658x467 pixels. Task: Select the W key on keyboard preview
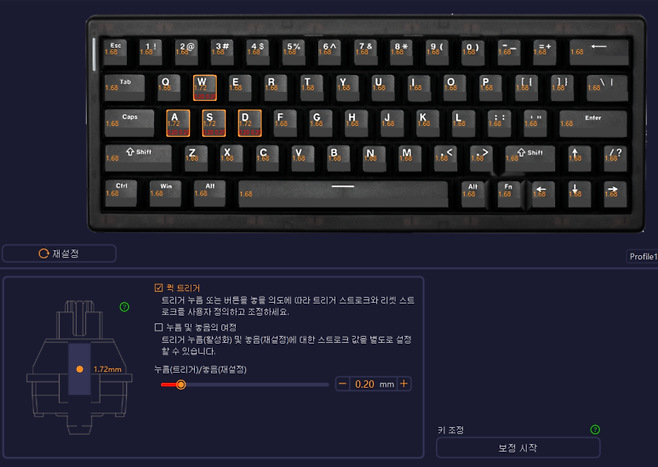205,88
